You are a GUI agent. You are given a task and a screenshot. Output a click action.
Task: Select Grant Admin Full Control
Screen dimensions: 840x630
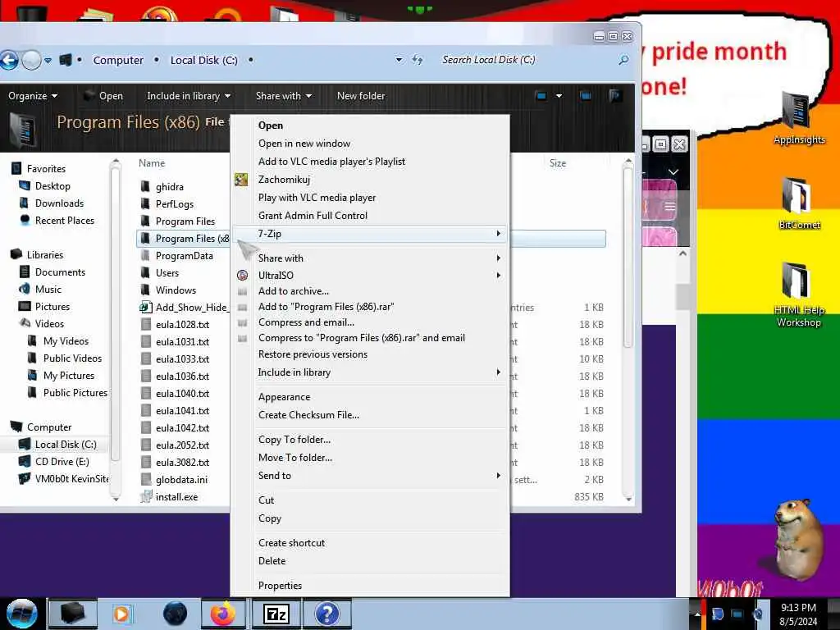(x=313, y=216)
